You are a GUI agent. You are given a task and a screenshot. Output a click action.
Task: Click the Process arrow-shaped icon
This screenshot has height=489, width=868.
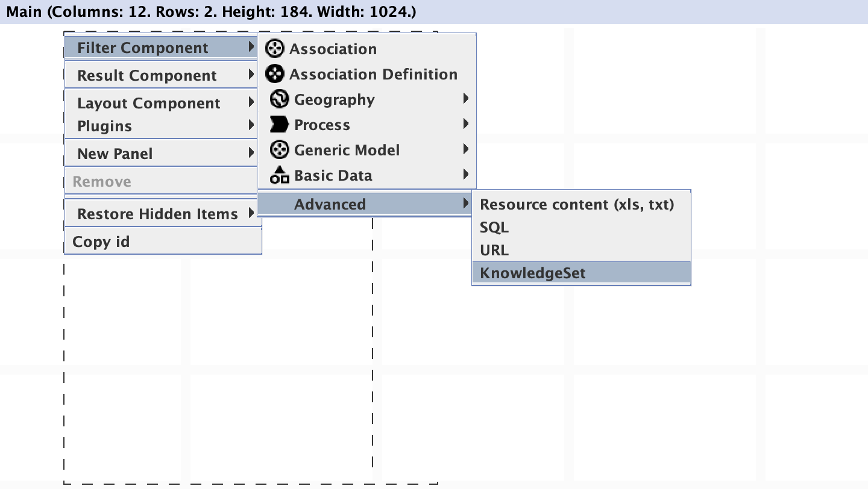(279, 125)
